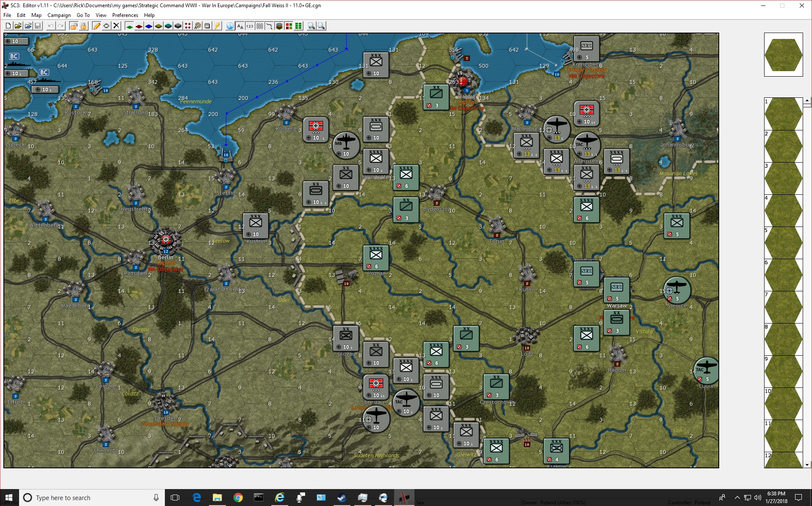This screenshot has width=812, height=506.
Task: Open File Explorer from the taskbar
Action: (217, 498)
